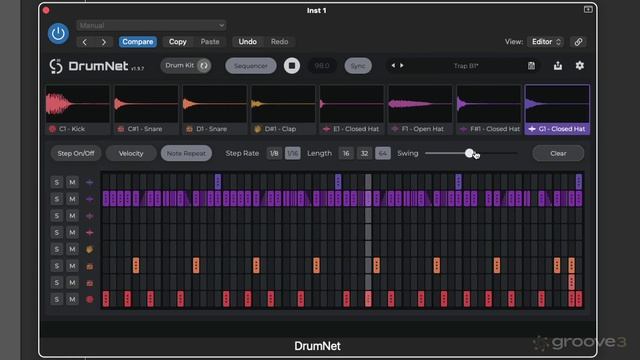Go to next preset arrow
640x360 pixels.
coord(103,42)
